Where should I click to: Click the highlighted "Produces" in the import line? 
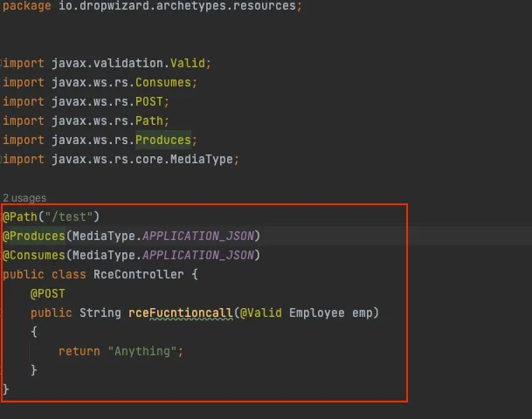tap(163, 140)
